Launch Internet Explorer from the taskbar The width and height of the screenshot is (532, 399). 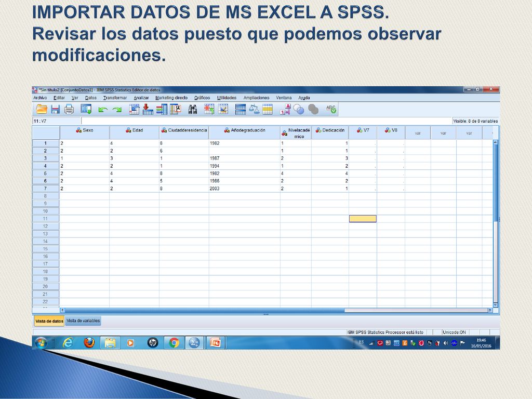[68, 343]
